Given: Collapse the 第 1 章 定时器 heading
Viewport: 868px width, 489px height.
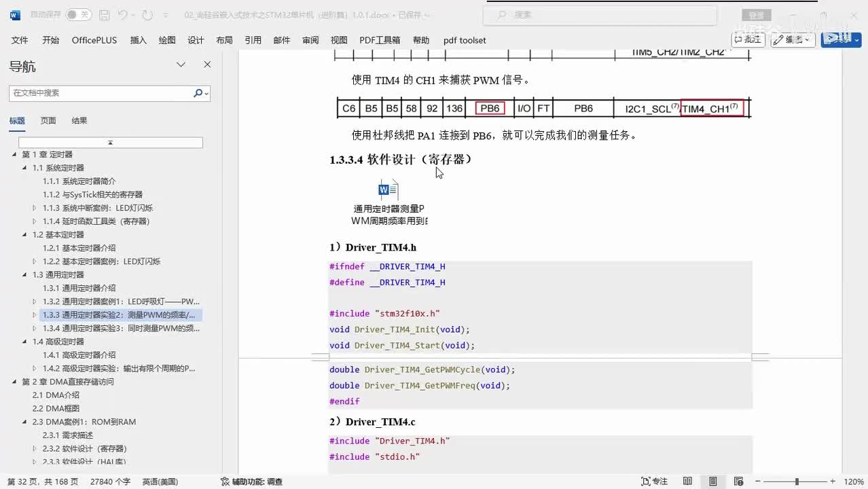Looking at the screenshot, I should click(15, 155).
